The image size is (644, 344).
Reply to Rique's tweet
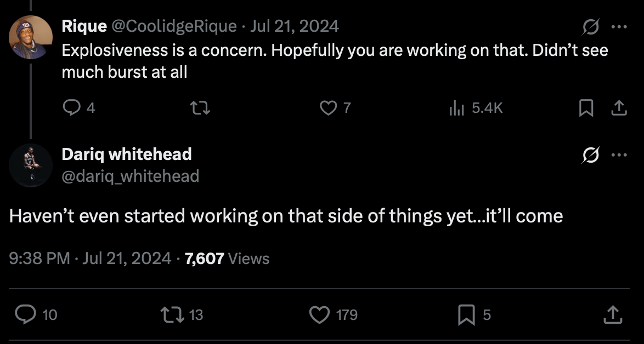coord(71,108)
